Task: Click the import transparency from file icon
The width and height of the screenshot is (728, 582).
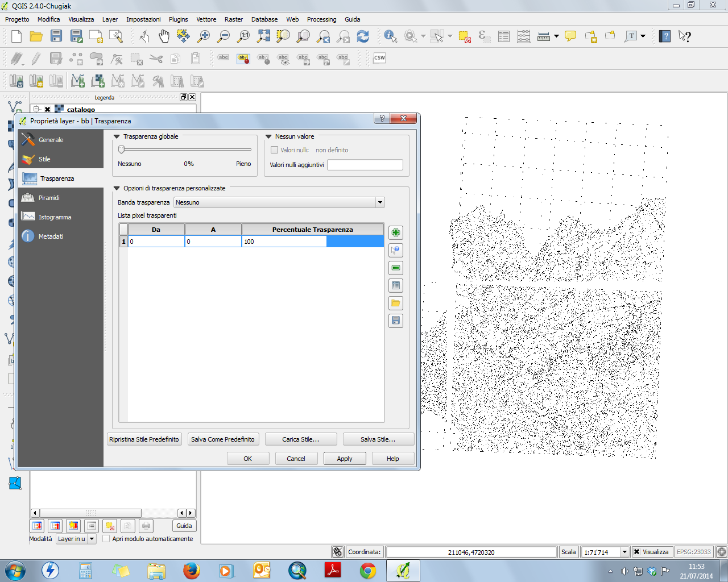Action: 396,303
